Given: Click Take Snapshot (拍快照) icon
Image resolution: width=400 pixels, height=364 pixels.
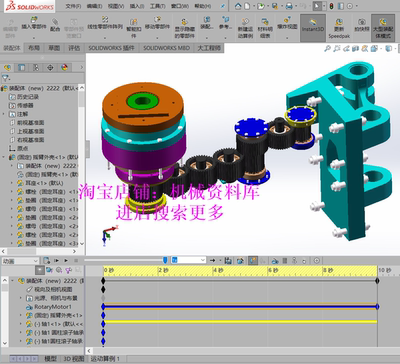Looking at the screenshot, I should pos(362,25).
